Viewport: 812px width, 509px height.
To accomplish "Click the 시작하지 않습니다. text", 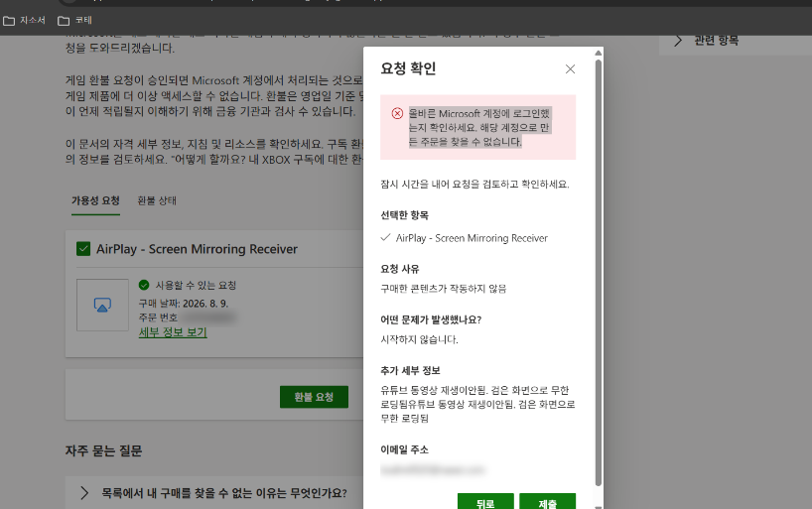I will pos(420,339).
